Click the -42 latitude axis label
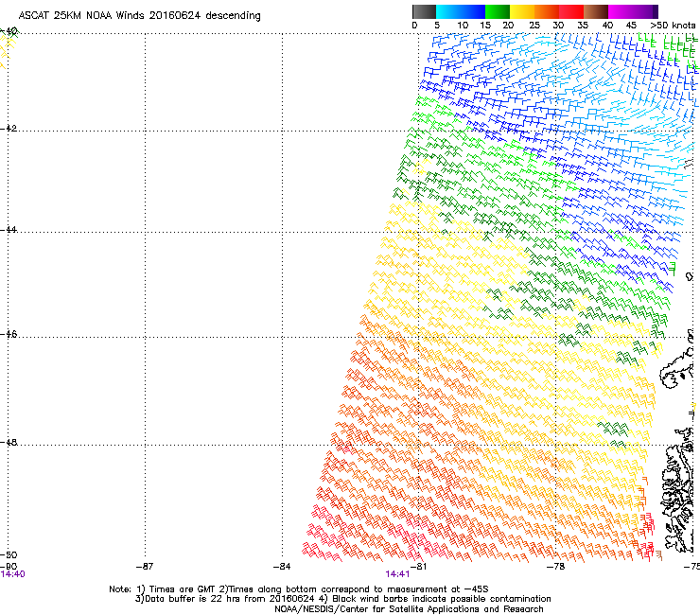 point(9,128)
